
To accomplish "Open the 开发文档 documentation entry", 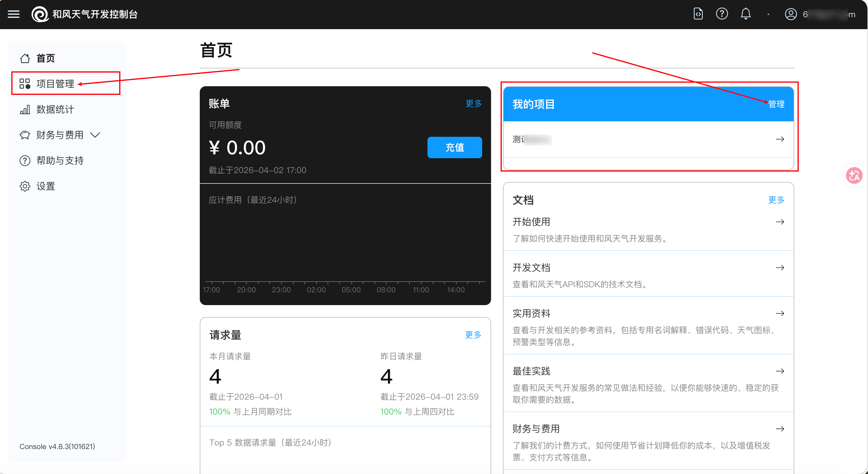I will (x=648, y=274).
